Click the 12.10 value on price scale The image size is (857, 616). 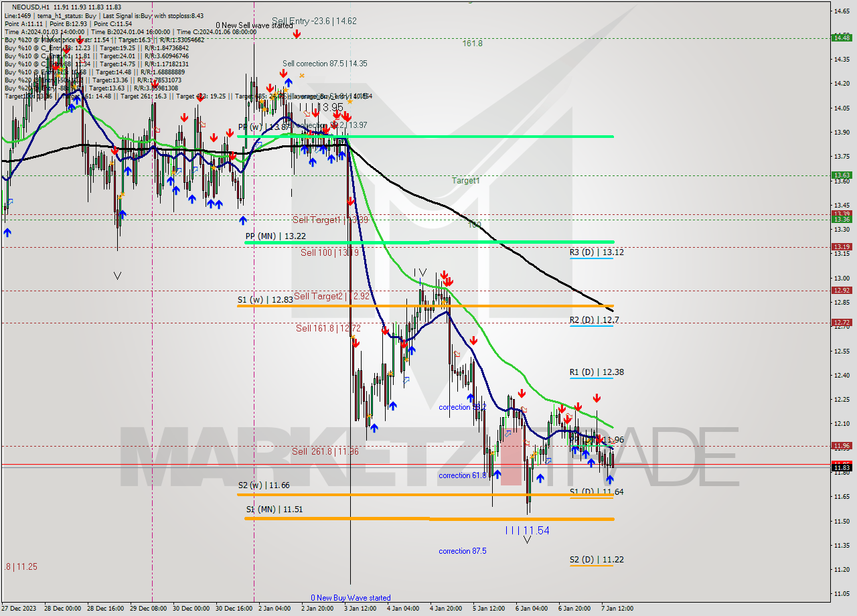click(841, 423)
